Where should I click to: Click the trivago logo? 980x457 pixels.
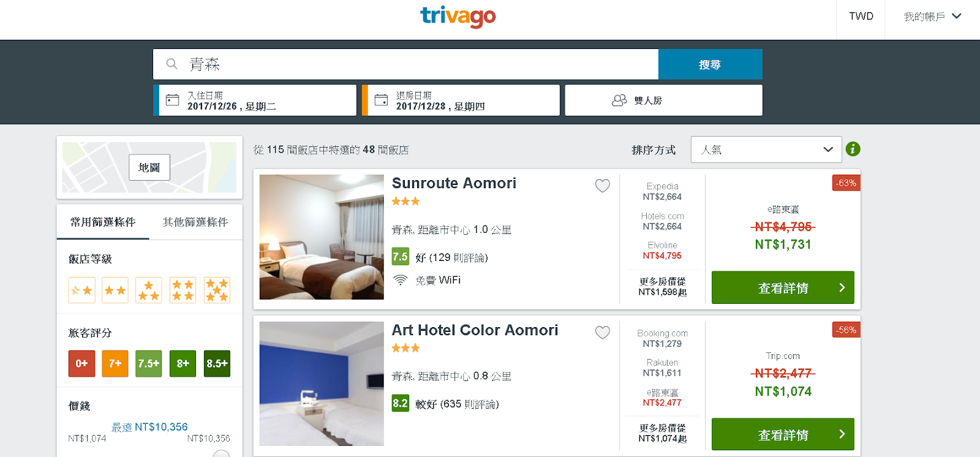[x=458, y=17]
